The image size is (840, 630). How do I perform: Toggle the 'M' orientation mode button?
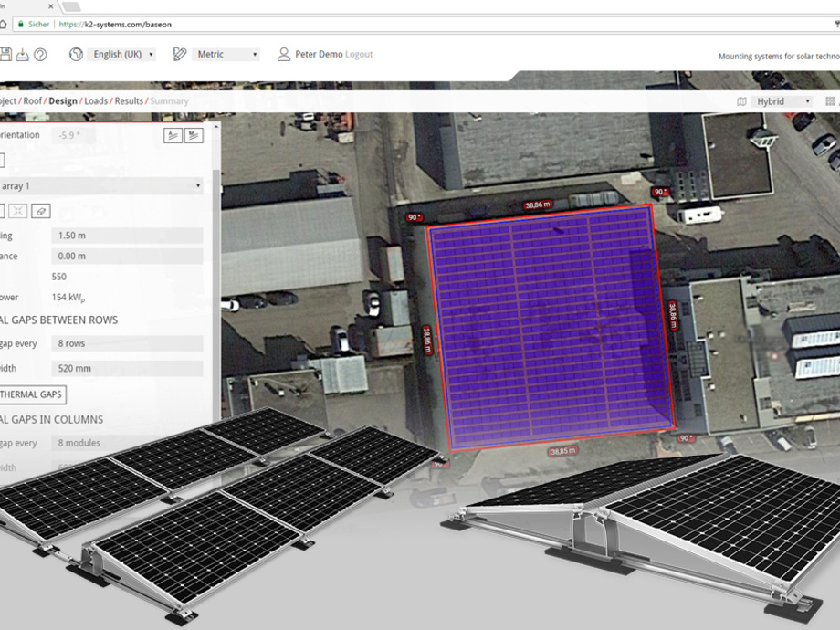[x=194, y=135]
